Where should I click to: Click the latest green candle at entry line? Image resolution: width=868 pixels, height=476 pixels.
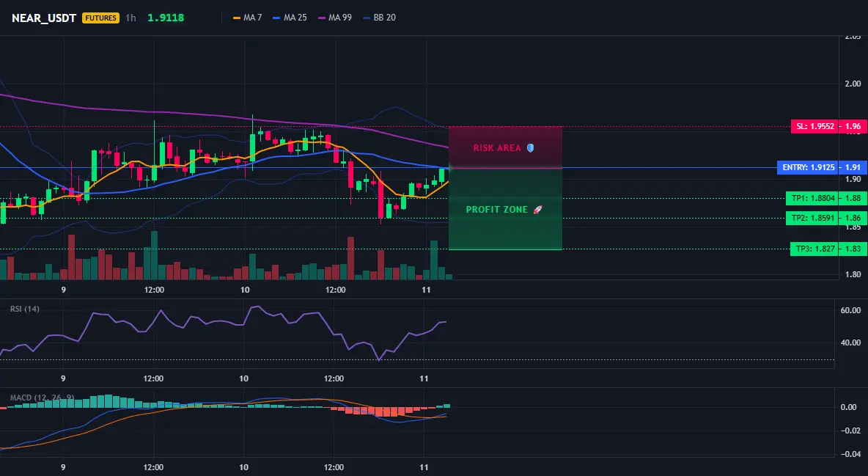click(442, 176)
